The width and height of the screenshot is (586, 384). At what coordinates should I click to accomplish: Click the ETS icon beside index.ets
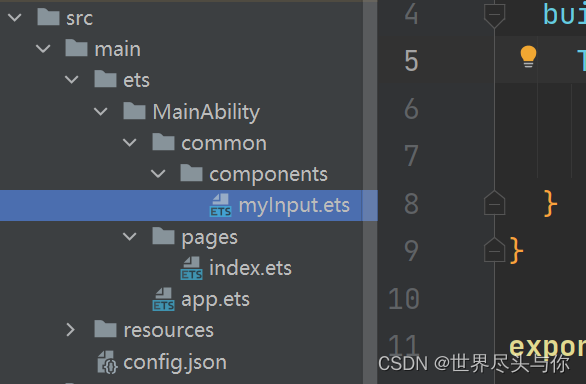click(191, 268)
